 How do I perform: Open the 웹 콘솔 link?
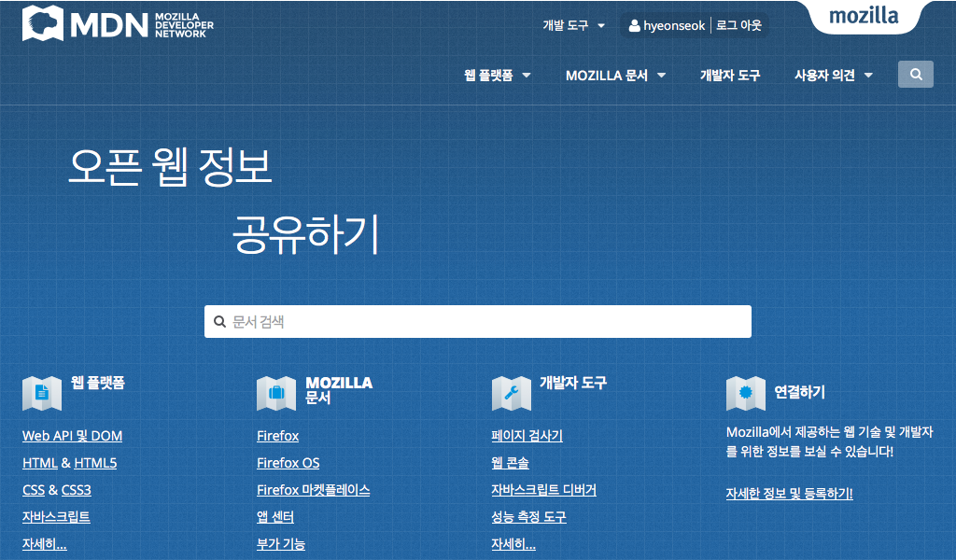click(511, 463)
